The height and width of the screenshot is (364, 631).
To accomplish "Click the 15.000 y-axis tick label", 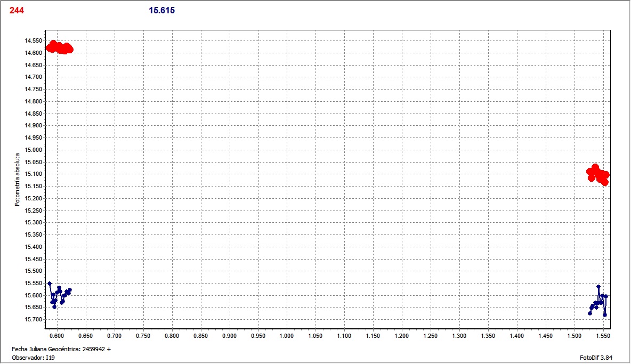I will tap(34, 150).
